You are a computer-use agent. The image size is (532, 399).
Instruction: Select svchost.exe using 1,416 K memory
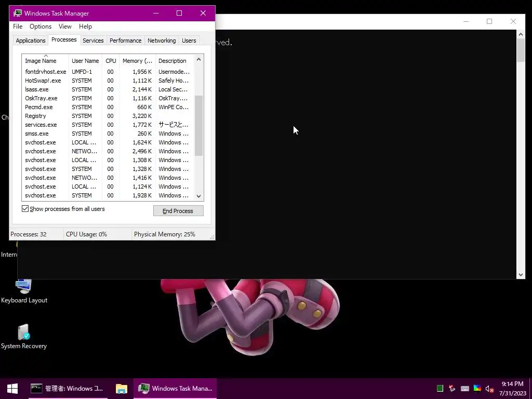click(108, 178)
